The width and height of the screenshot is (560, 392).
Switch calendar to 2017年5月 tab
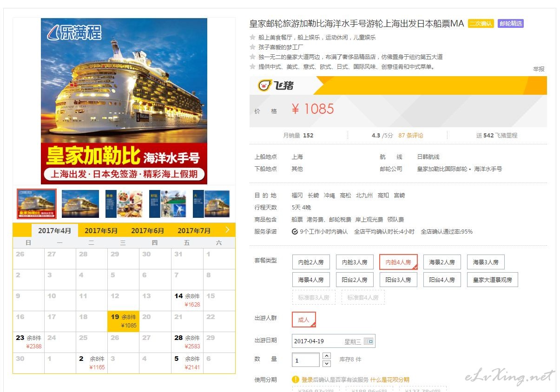[x=101, y=230]
